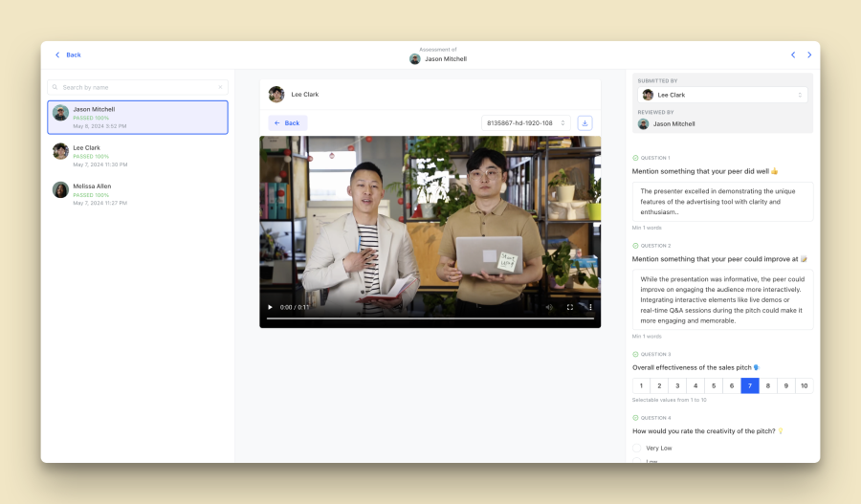The height and width of the screenshot is (504, 861).
Task: Play the Lee Clark video
Action: pyautogui.click(x=270, y=307)
